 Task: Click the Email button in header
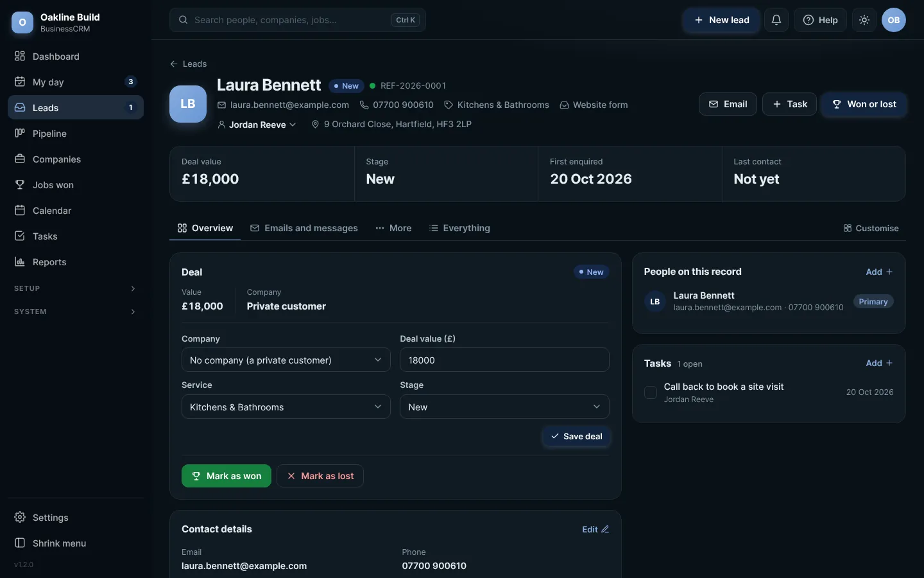tap(728, 104)
